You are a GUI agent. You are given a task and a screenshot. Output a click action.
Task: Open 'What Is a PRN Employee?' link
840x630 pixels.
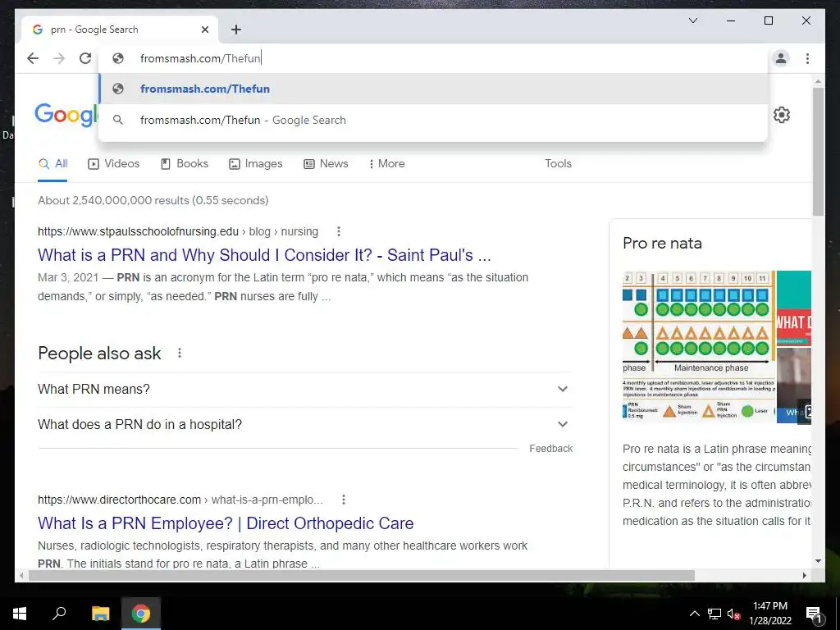click(226, 523)
